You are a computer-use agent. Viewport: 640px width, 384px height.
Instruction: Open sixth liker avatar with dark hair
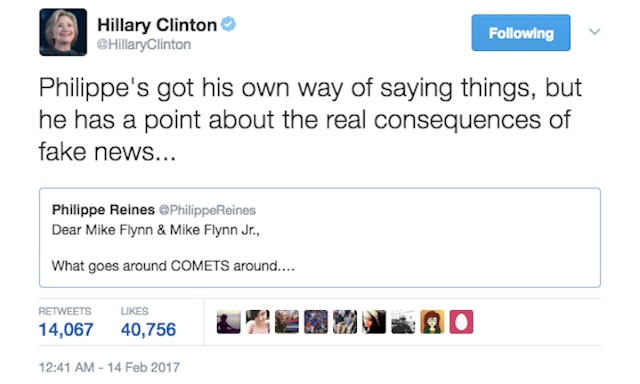coord(374,322)
